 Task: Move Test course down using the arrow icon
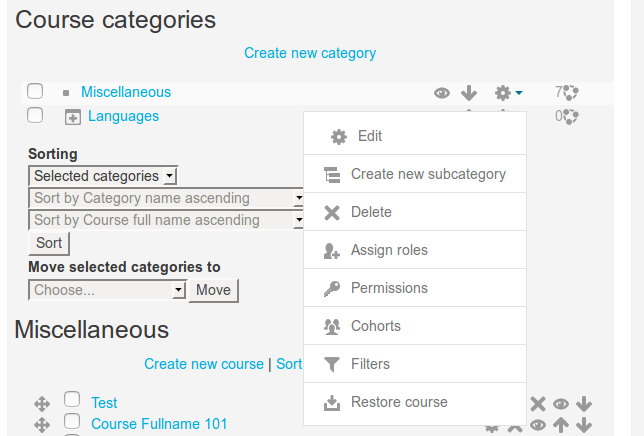584,404
